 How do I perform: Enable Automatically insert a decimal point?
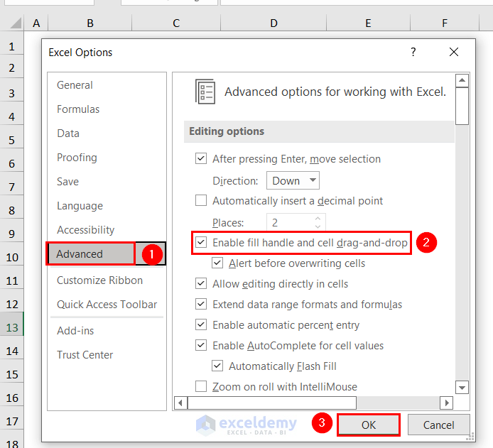[x=201, y=201]
